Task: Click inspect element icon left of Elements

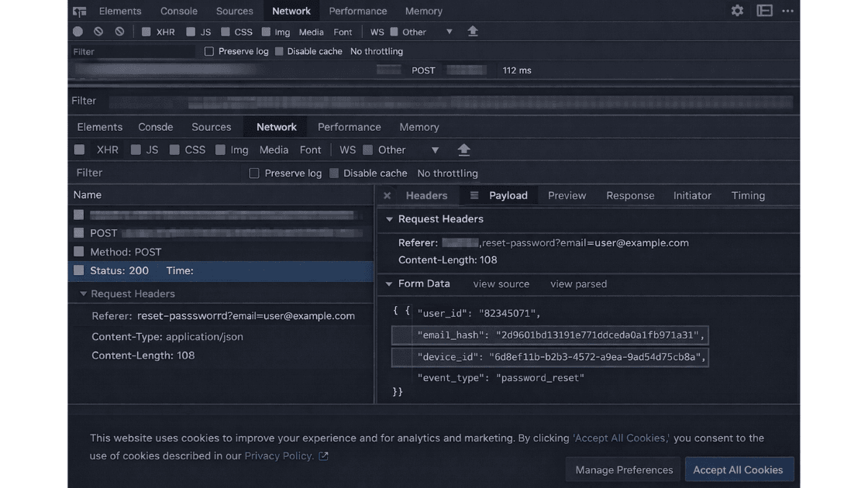Action: (79, 12)
